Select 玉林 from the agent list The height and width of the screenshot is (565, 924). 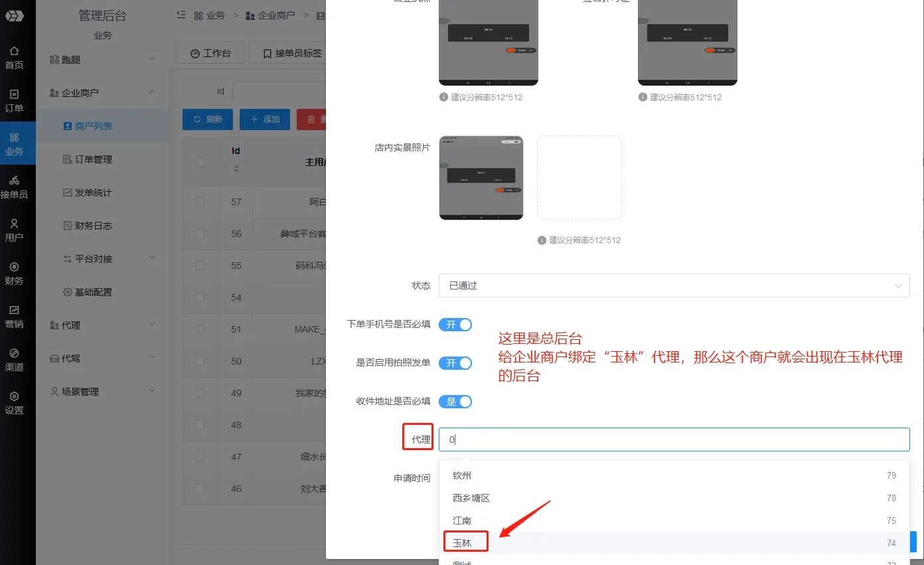pyautogui.click(x=463, y=543)
